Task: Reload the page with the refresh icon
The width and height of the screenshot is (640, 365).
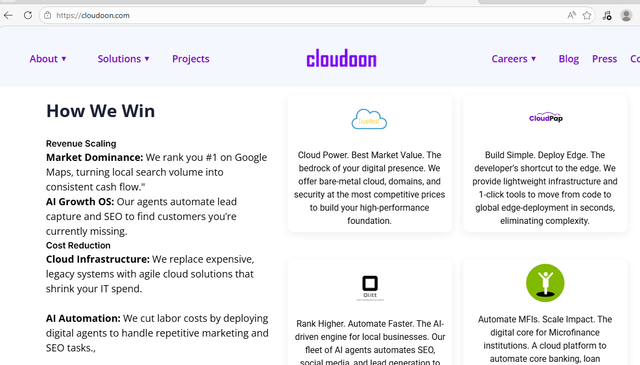Action: (x=28, y=16)
